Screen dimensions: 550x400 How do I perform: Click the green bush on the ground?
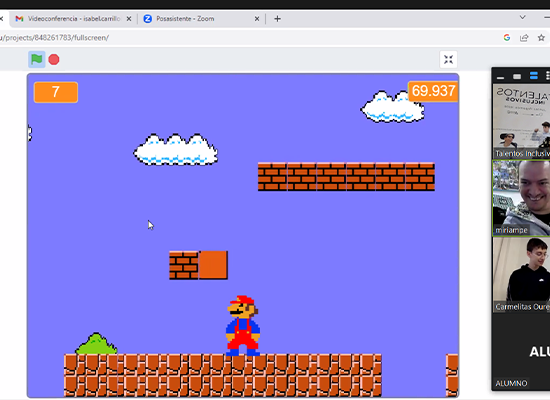coord(96,344)
